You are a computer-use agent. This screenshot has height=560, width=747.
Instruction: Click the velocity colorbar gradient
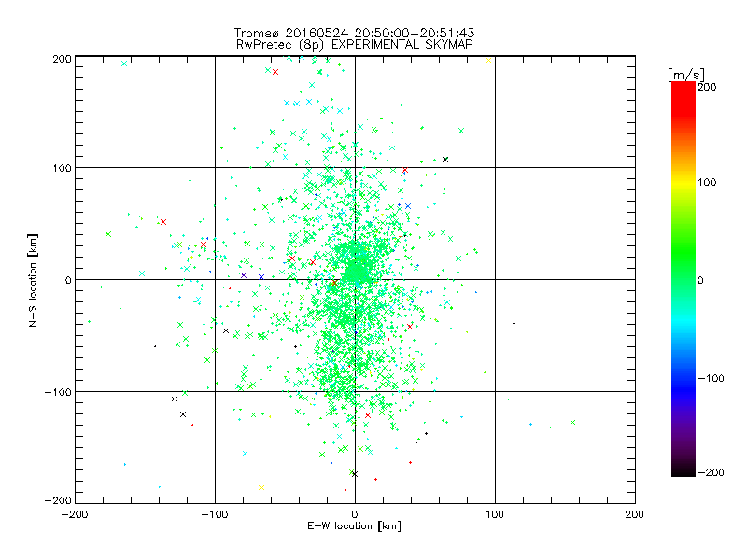[684, 279]
